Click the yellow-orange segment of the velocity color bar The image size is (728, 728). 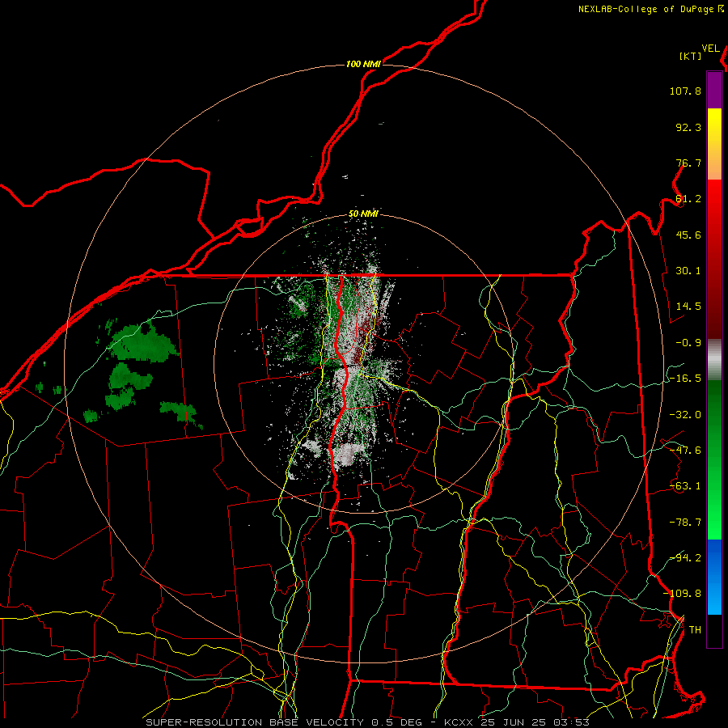(714, 144)
